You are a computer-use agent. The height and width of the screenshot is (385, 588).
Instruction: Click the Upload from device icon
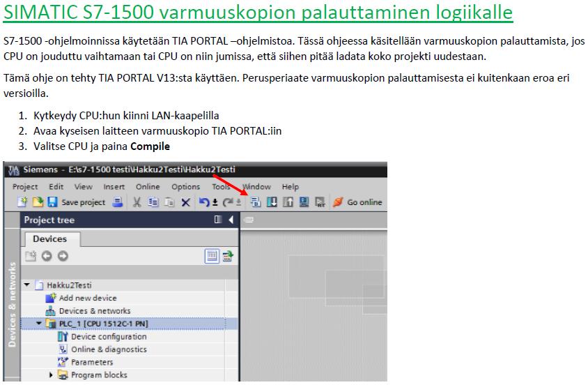[x=288, y=202]
